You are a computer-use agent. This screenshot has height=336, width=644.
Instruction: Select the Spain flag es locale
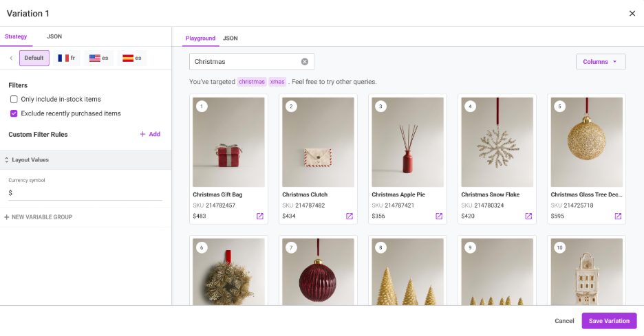tap(132, 58)
